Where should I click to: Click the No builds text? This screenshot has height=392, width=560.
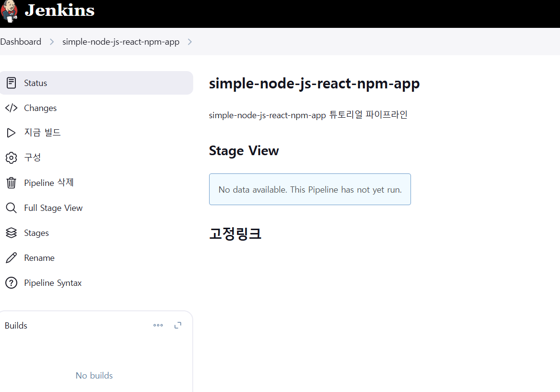point(94,376)
